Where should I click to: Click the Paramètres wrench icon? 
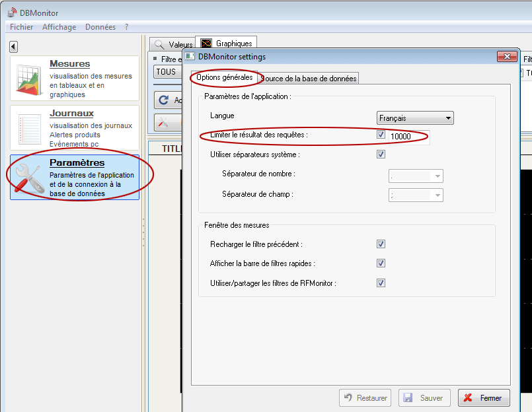pyautogui.click(x=30, y=179)
